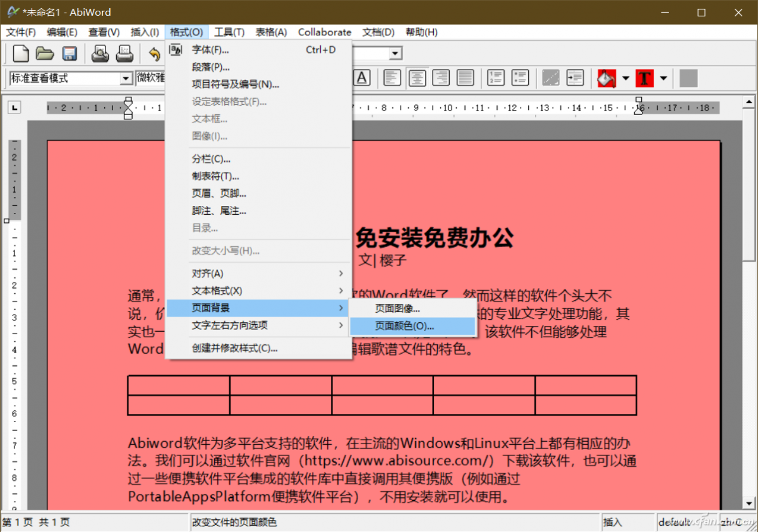
Task: Open the Collaborate menu
Action: point(324,32)
